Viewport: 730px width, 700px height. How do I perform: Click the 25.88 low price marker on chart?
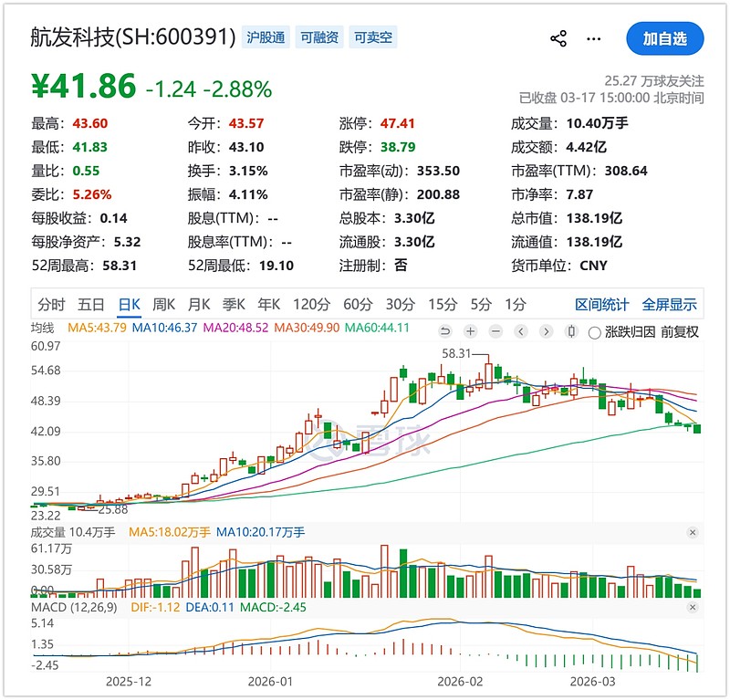[x=112, y=510]
